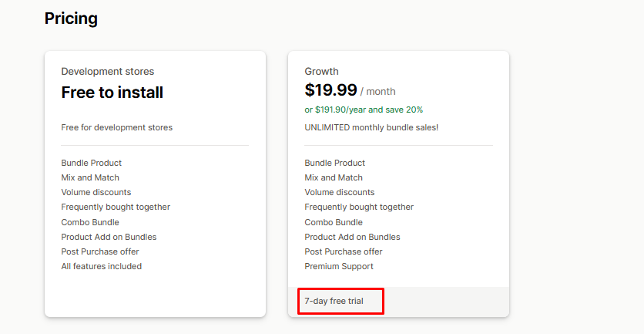Select Bundle Product in Development stores card
This screenshot has height=334, width=644.
[91, 163]
